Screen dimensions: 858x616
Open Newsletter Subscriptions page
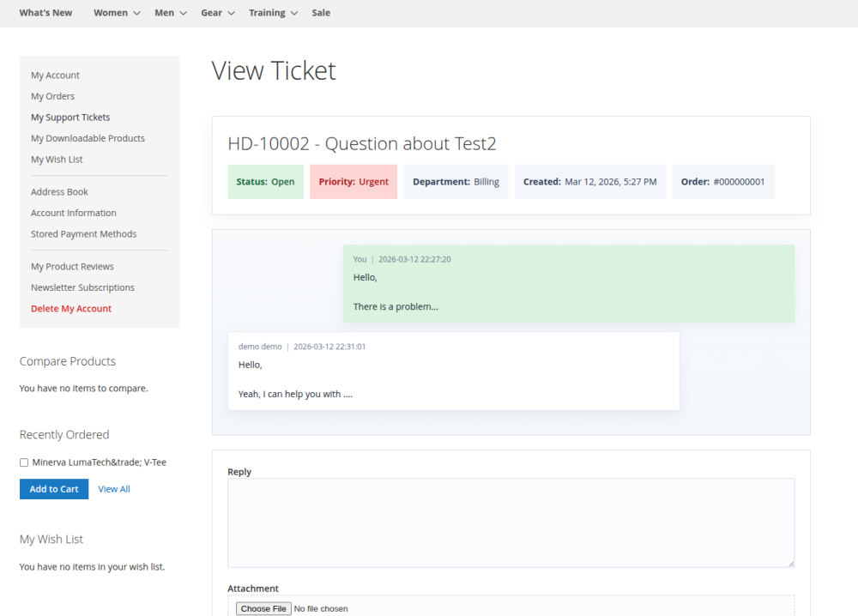point(82,287)
